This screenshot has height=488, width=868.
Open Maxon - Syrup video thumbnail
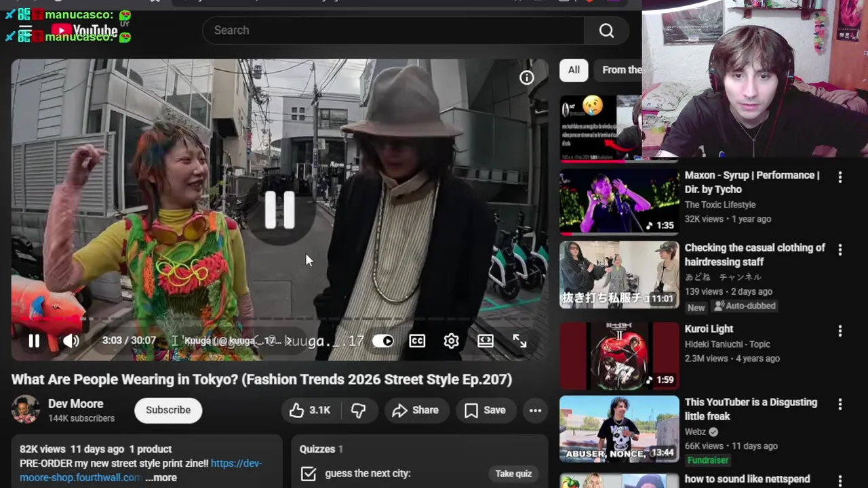[x=619, y=201]
